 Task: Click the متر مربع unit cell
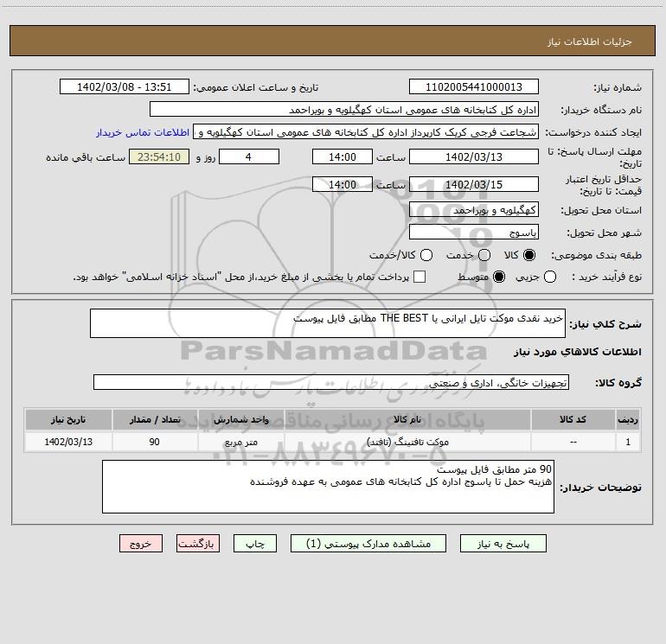[240, 442]
